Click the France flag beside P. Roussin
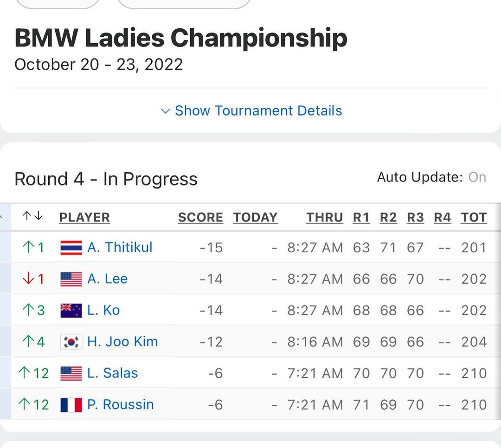This screenshot has height=448, width=501. 71,405
